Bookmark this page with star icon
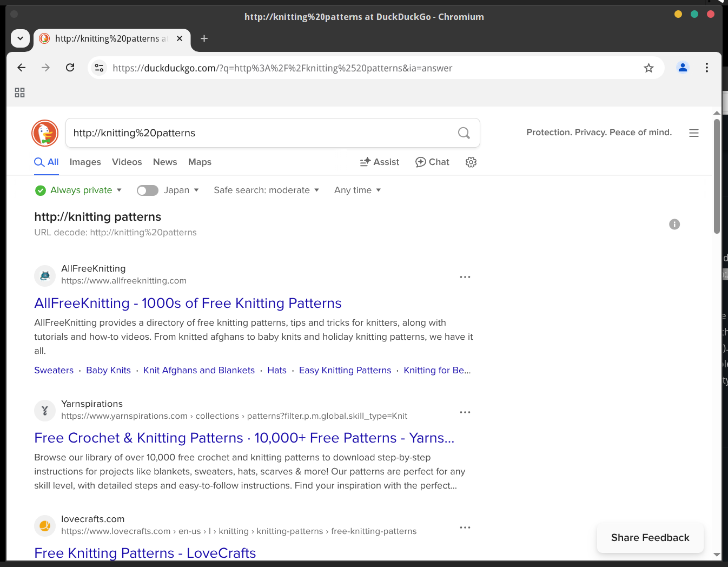Image resolution: width=728 pixels, height=567 pixels. pos(648,68)
